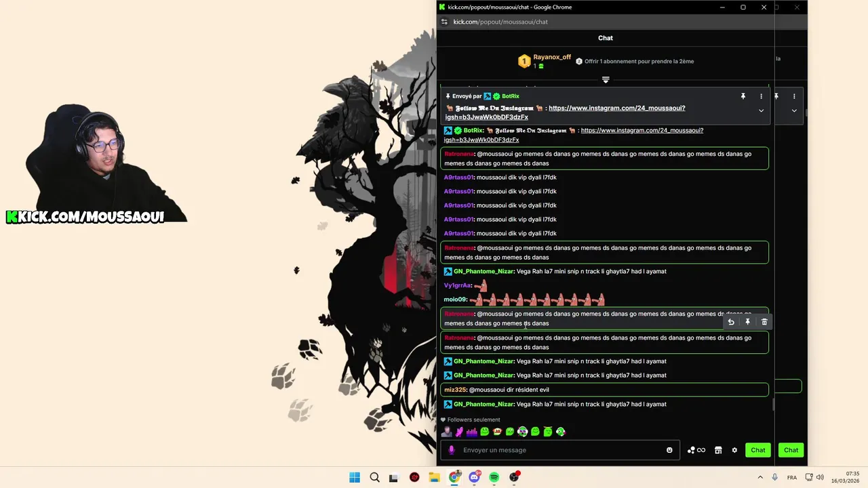Open OBS Studio from the taskbar
The height and width of the screenshot is (488, 868).
pos(515,477)
